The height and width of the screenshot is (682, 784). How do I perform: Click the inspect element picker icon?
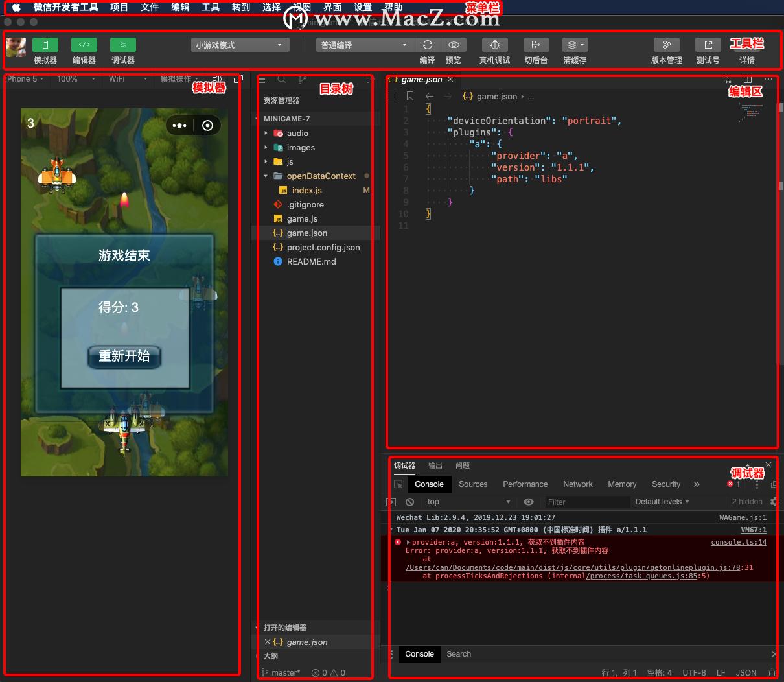(398, 484)
